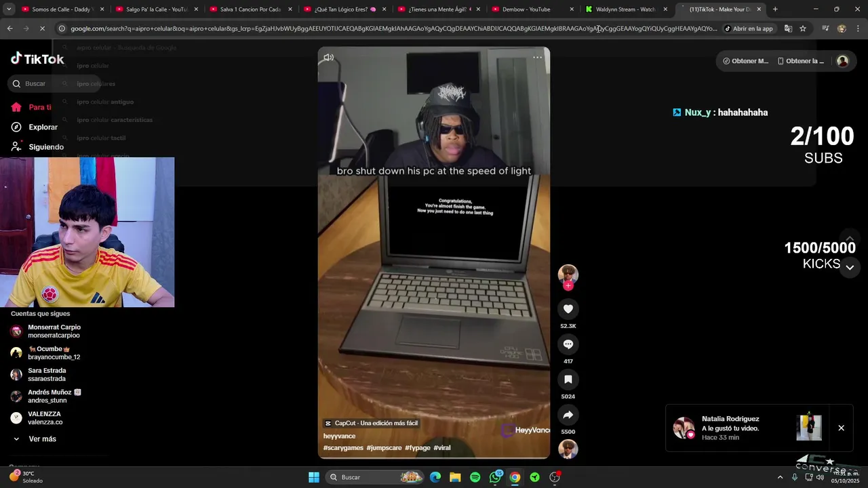The height and width of the screenshot is (488, 868).
Task: Open the #fypage hashtag
Action: tap(418, 448)
